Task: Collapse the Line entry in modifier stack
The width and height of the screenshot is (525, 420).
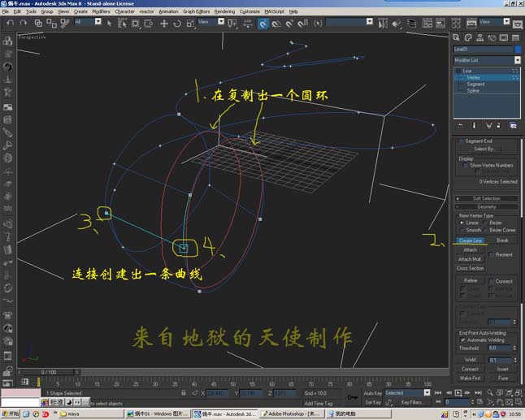Action: click(458, 71)
